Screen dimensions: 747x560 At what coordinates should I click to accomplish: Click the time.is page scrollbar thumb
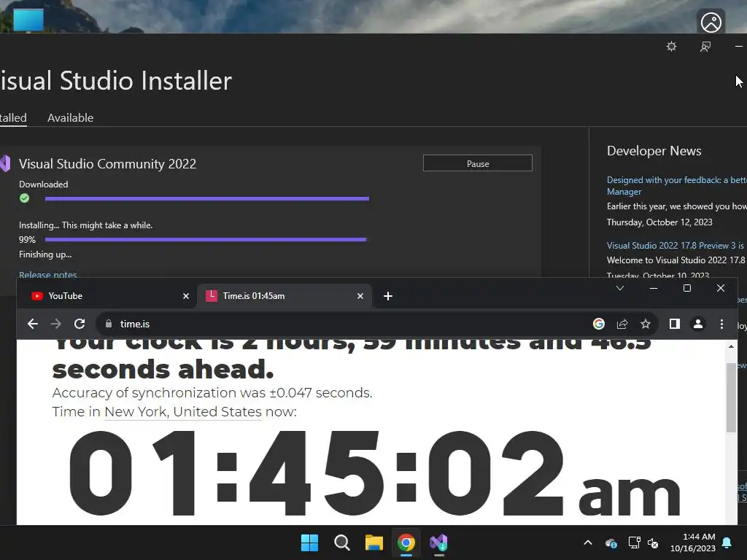coord(731,397)
